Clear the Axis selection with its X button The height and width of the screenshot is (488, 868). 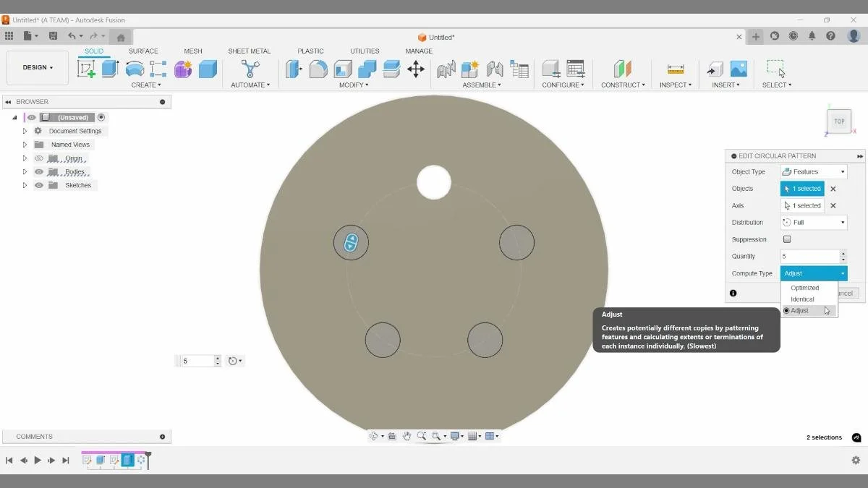coord(833,205)
